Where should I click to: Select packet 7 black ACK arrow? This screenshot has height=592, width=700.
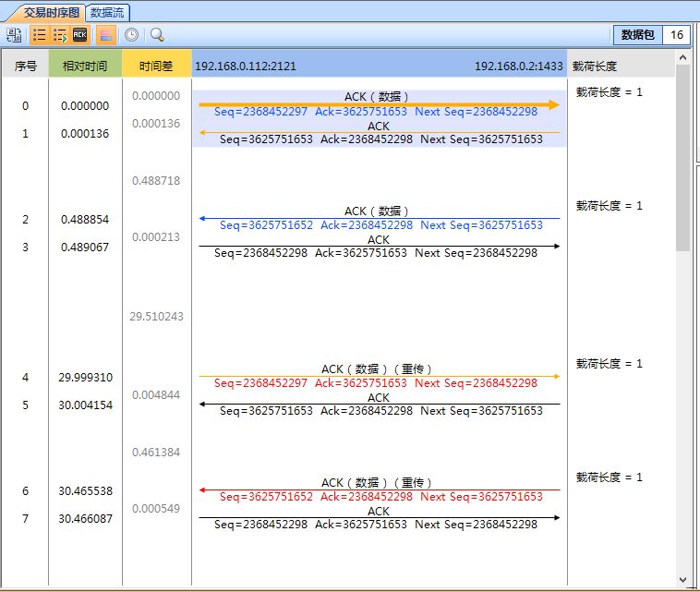coord(379,517)
